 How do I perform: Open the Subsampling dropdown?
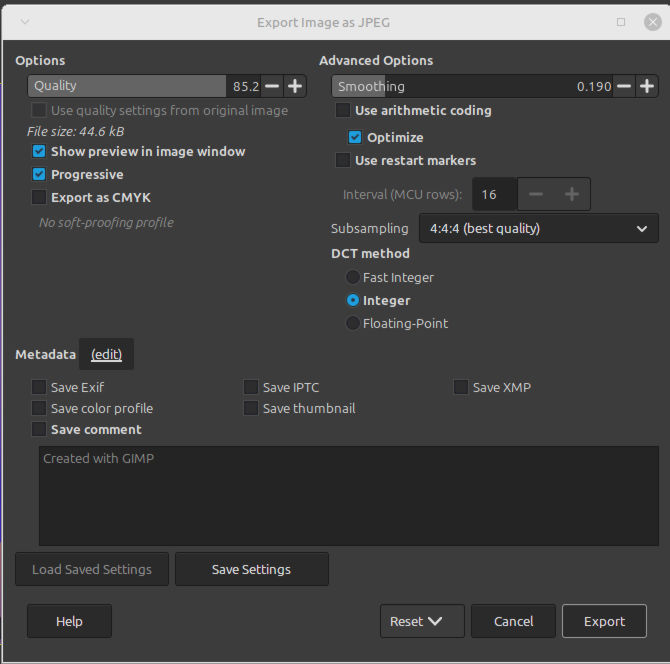[x=538, y=229]
